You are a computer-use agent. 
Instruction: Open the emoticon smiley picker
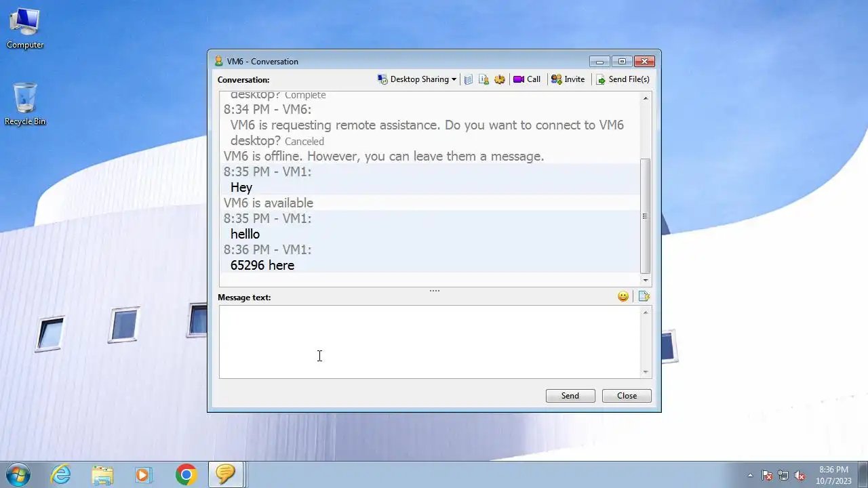click(x=623, y=296)
